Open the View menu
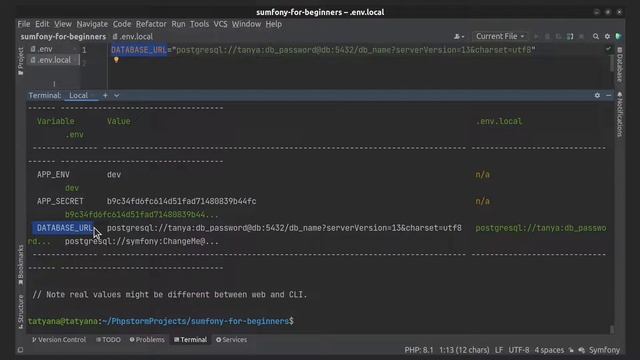The image size is (640, 360). tap(63, 24)
